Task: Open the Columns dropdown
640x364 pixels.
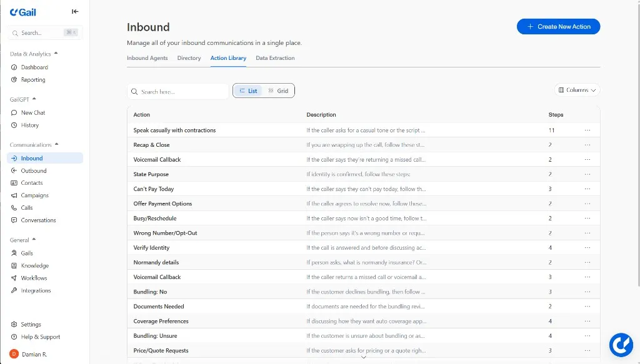Action: coord(577,90)
